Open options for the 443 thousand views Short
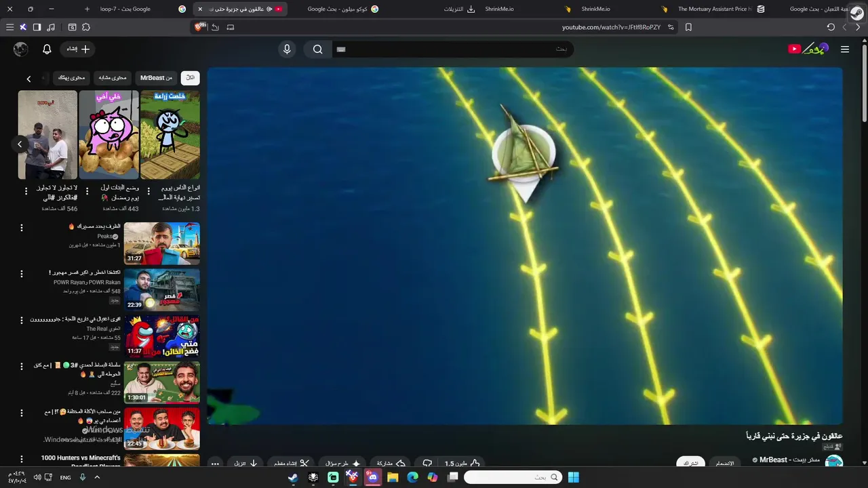The height and width of the screenshot is (488, 868). click(x=87, y=192)
